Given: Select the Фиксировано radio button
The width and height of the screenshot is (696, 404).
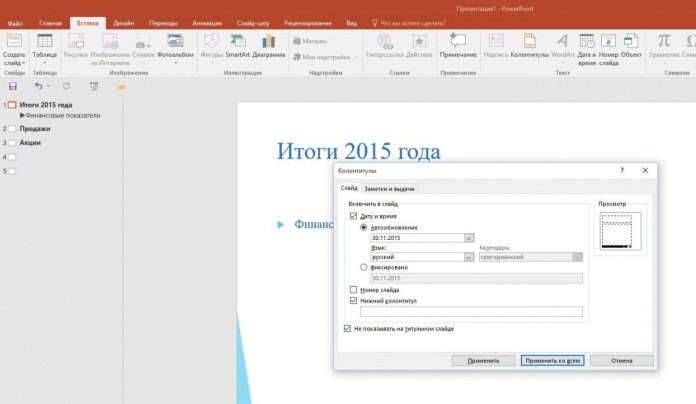Looking at the screenshot, I should pos(363,268).
